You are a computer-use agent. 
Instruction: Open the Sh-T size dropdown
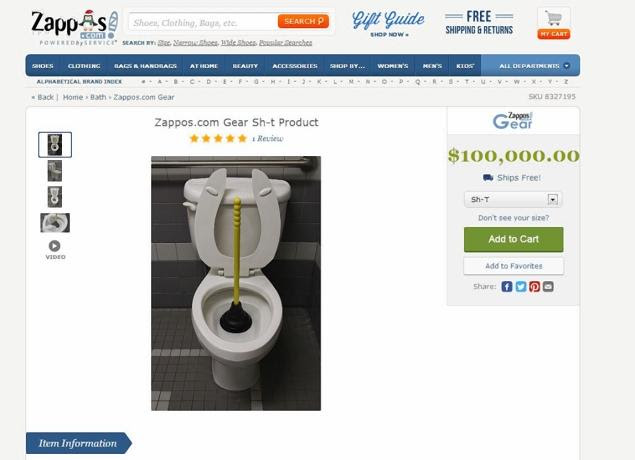point(513,199)
